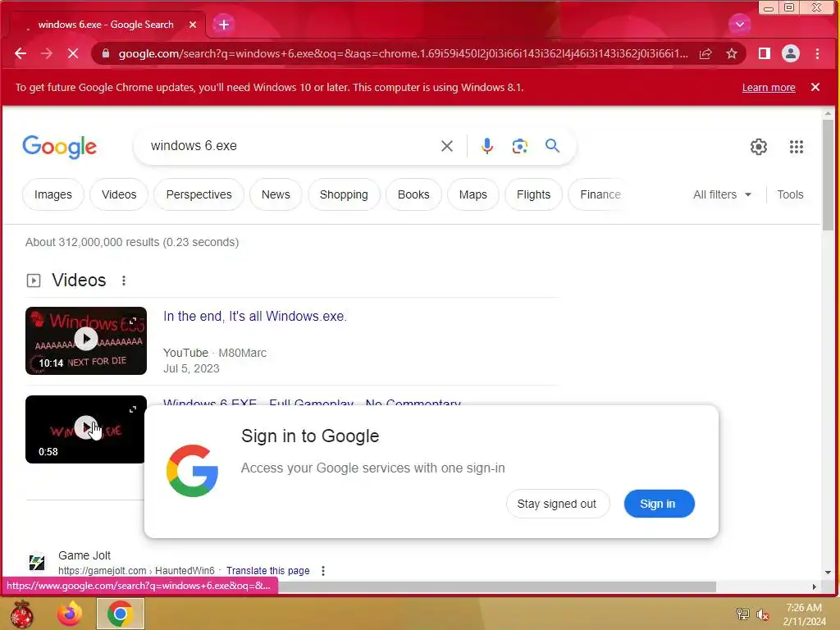This screenshot has width=840, height=630.
Task: Start voice search with microphone
Action: coord(487,146)
